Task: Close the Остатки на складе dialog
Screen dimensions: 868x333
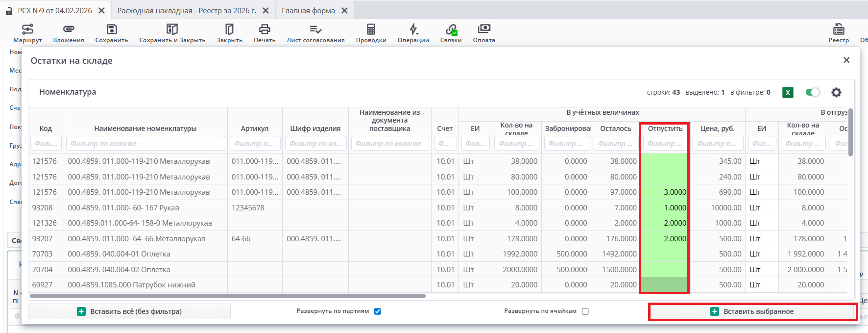Action: 846,60
